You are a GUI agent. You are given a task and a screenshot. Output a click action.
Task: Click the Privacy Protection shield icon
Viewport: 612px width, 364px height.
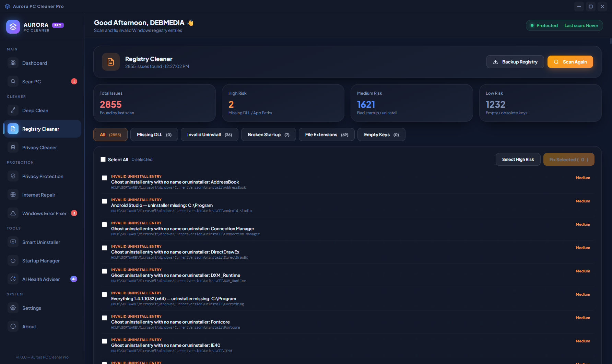pos(13,176)
